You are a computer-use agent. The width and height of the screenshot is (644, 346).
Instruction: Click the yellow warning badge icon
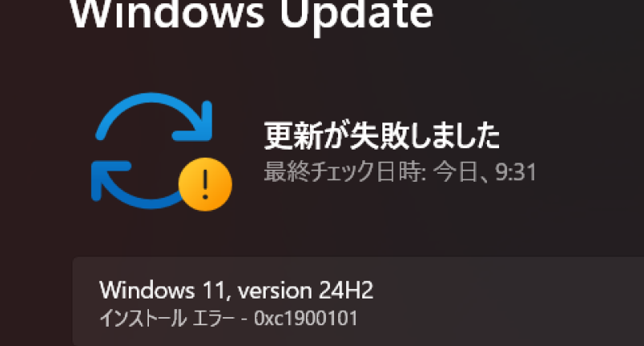tap(205, 184)
